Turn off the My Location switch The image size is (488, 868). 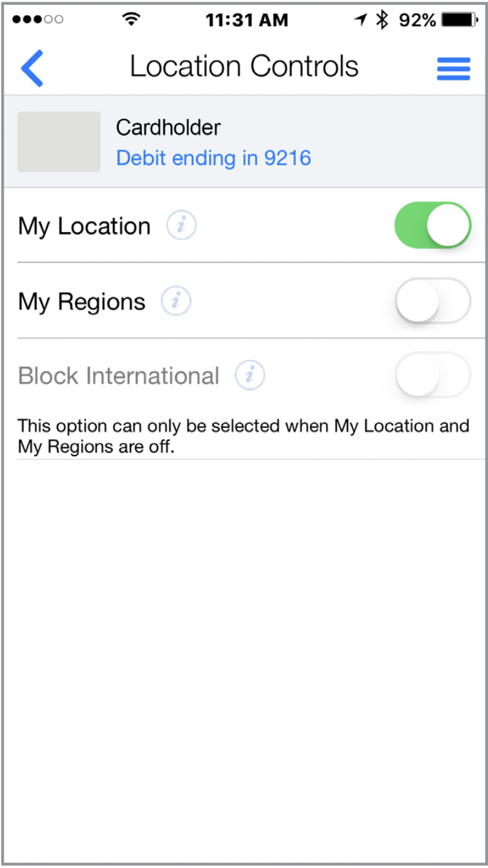click(x=432, y=225)
